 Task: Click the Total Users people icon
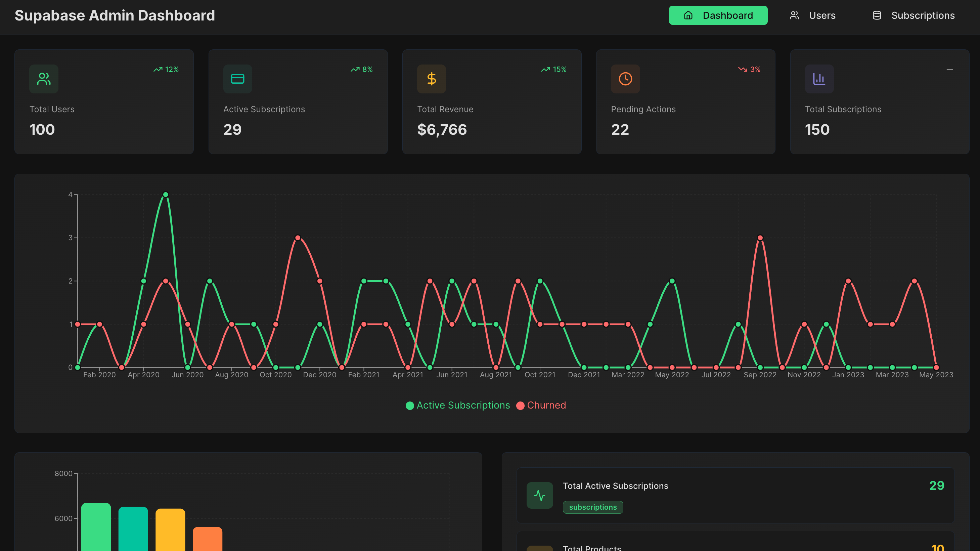pyautogui.click(x=44, y=79)
